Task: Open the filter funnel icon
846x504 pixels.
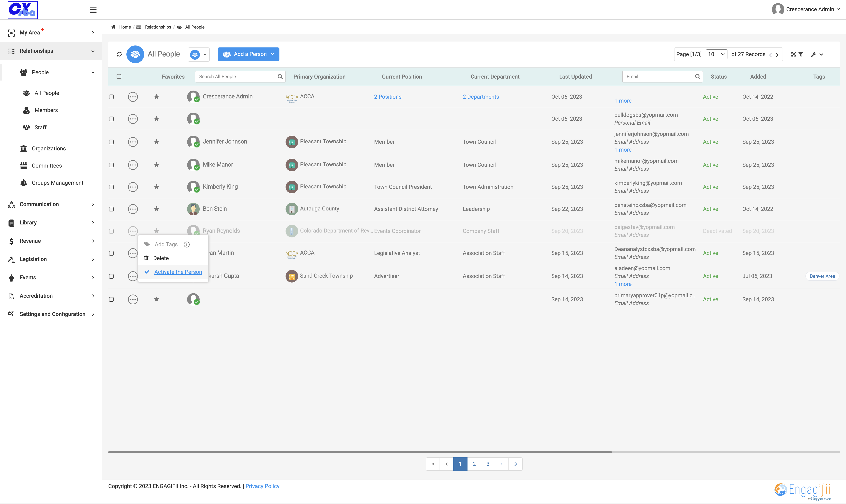Action: (801, 54)
